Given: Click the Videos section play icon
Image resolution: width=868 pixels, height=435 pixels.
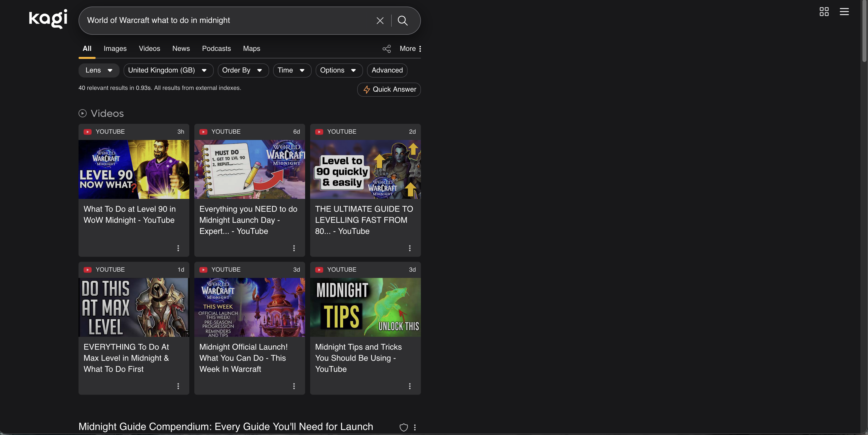Looking at the screenshot, I should pyautogui.click(x=83, y=113).
